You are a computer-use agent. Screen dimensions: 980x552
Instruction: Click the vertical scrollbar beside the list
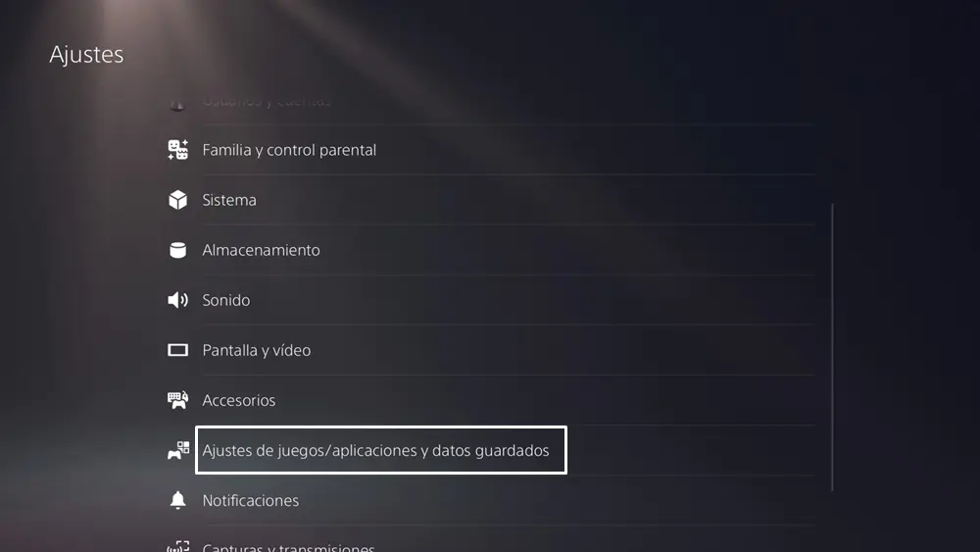832,347
